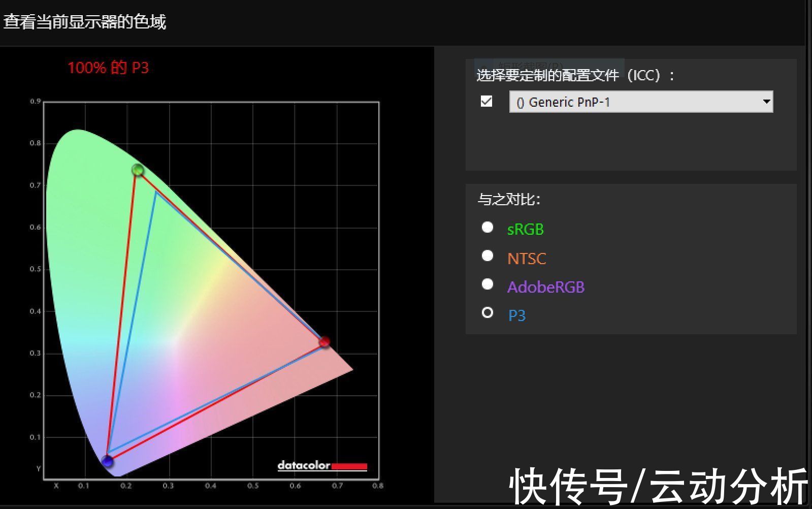
Task: Select the P3 comparison radio button
Action: 488,312
